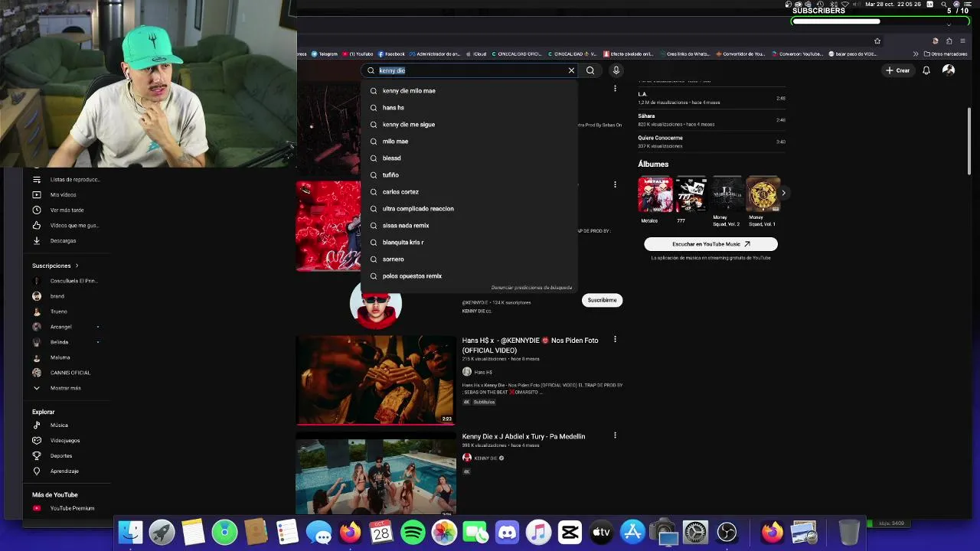Viewport: 980px width, 551px height.
Task: Open 'Vídeos que me gustan' sidebar item
Action: (x=67, y=226)
